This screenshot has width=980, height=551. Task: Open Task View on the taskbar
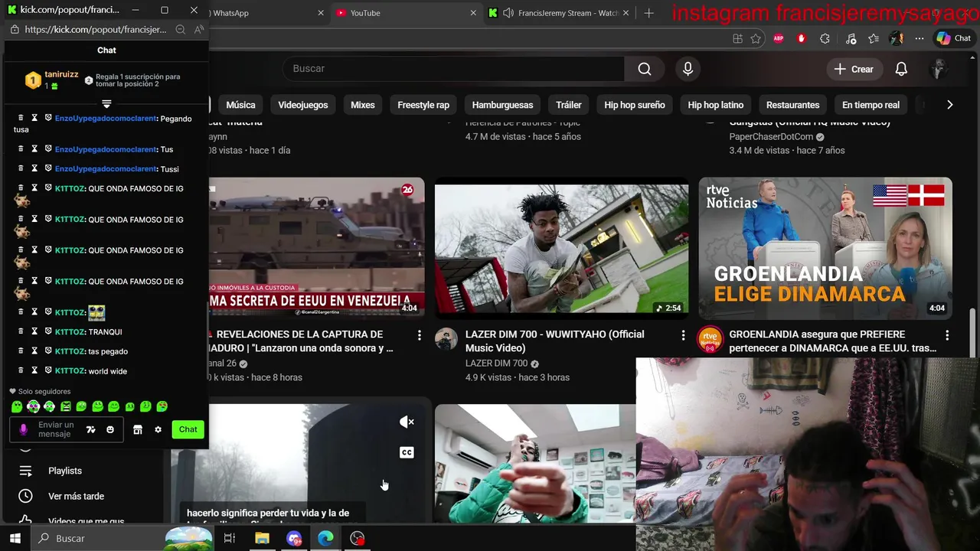pos(229,538)
